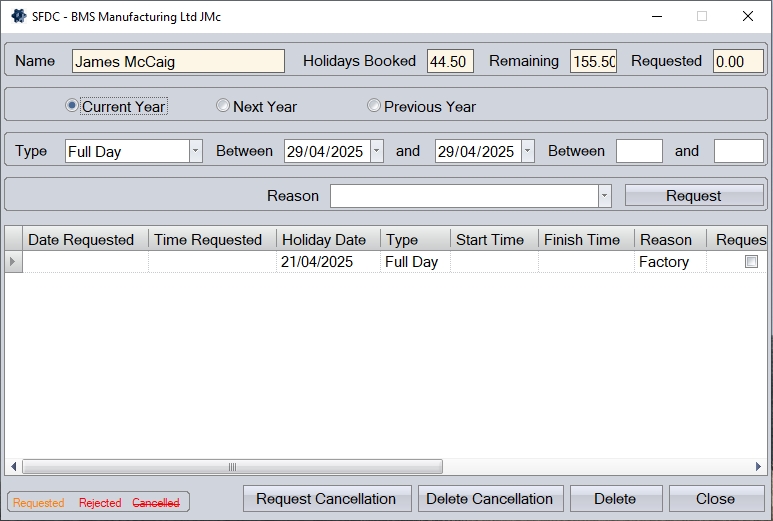Minimize the SFDC window

point(657,16)
